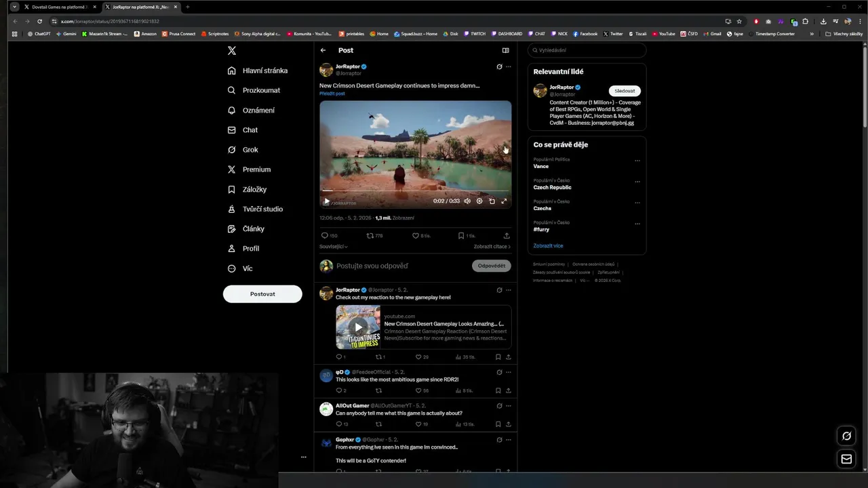
Task: Enter video fullscreen mode
Action: (504, 201)
